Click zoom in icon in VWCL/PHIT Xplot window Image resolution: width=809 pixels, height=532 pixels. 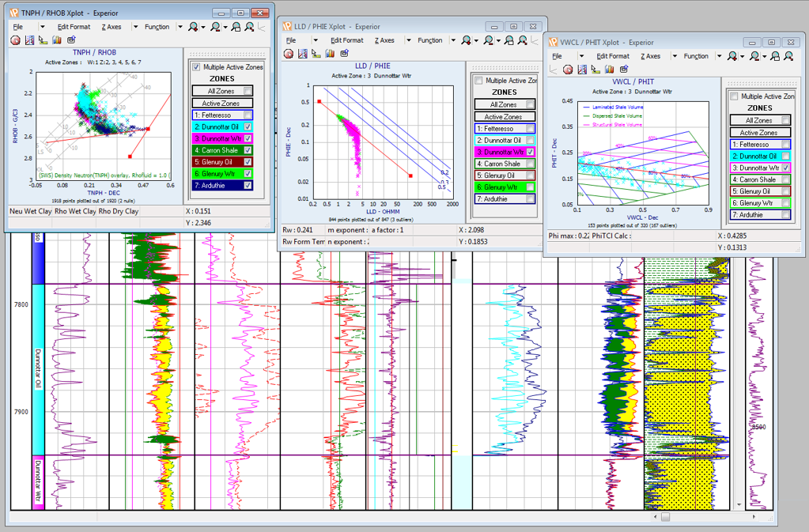coord(732,56)
